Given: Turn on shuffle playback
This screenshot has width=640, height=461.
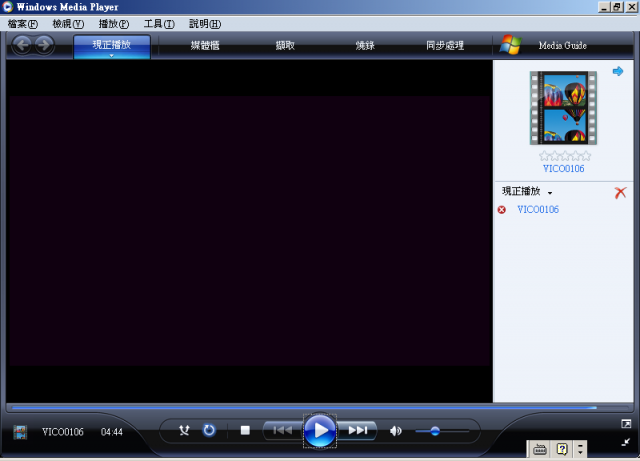Looking at the screenshot, I should click(x=184, y=430).
